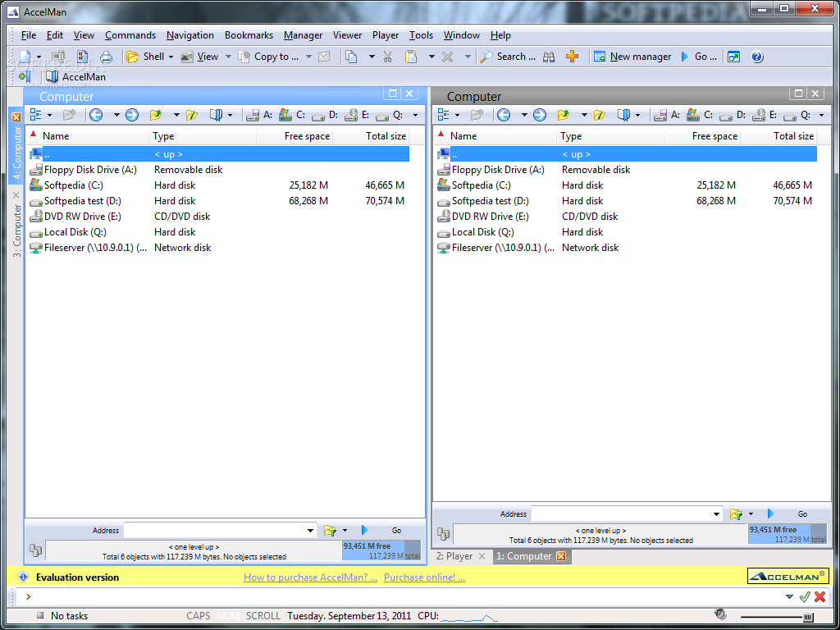Click Purchase online! link

point(424,577)
